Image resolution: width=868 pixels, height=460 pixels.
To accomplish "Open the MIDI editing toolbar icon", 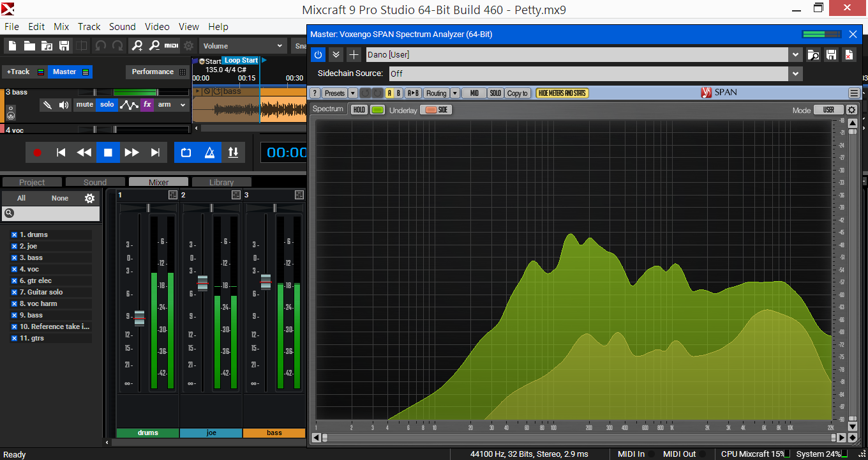I will coord(172,46).
